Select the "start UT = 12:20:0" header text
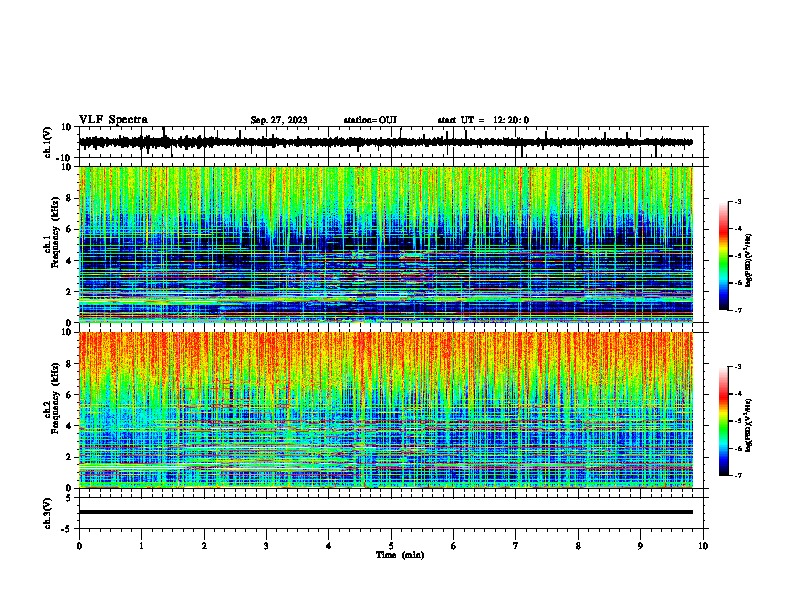The height and width of the screenshot is (612, 792). point(483,120)
